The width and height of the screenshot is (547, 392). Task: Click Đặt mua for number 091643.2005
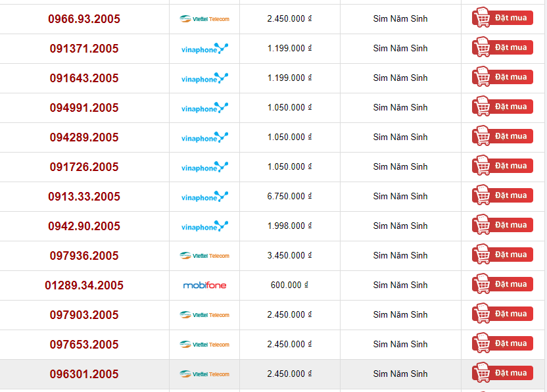[x=502, y=77]
